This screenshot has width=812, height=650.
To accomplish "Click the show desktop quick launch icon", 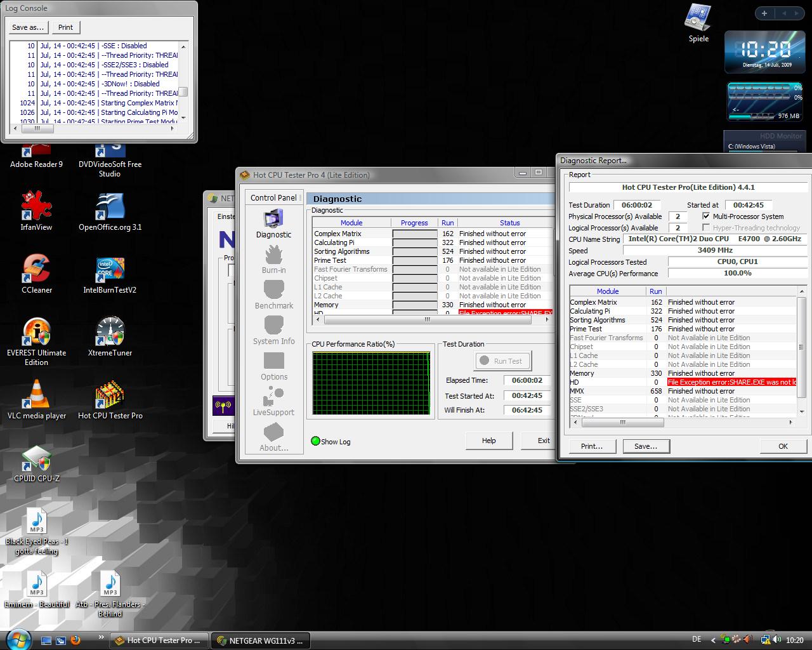I will pyautogui.click(x=46, y=640).
